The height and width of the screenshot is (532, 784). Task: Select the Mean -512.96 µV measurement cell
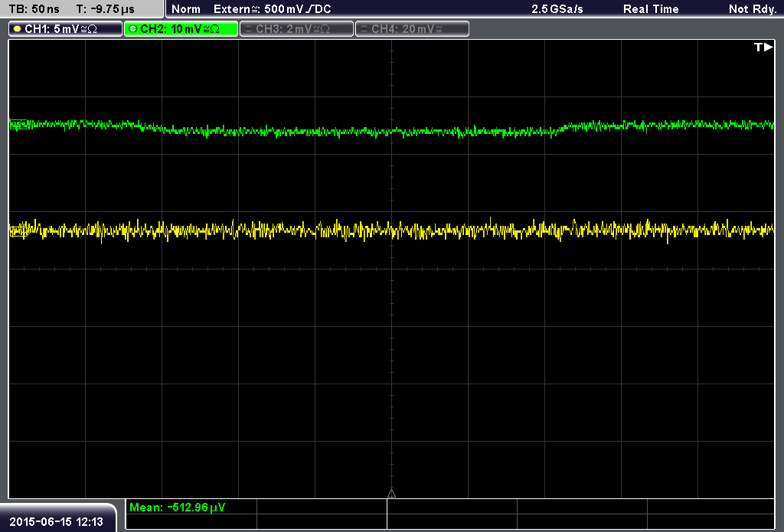(x=191, y=507)
